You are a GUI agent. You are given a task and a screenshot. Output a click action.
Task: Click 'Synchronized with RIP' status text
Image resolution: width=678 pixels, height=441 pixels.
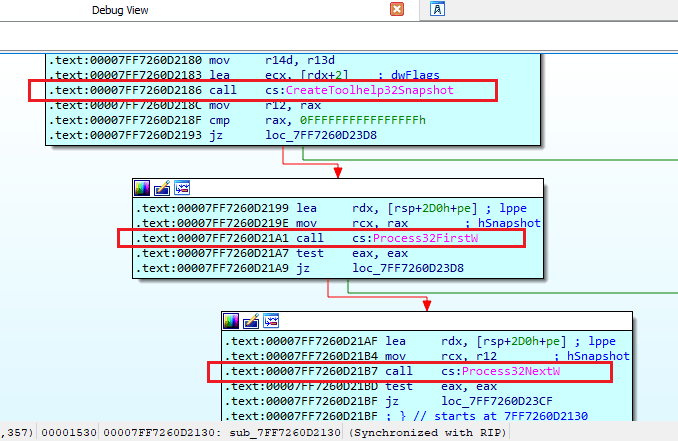pos(427,433)
